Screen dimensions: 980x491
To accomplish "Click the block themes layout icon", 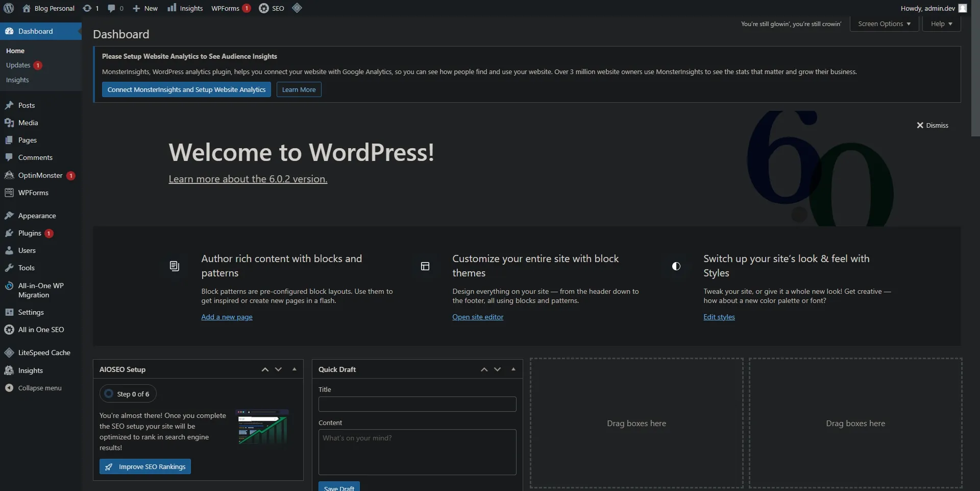I will pos(425,266).
